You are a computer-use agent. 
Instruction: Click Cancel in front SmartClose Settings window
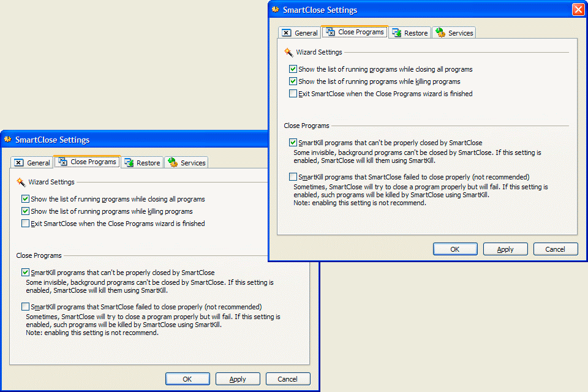[556, 249]
